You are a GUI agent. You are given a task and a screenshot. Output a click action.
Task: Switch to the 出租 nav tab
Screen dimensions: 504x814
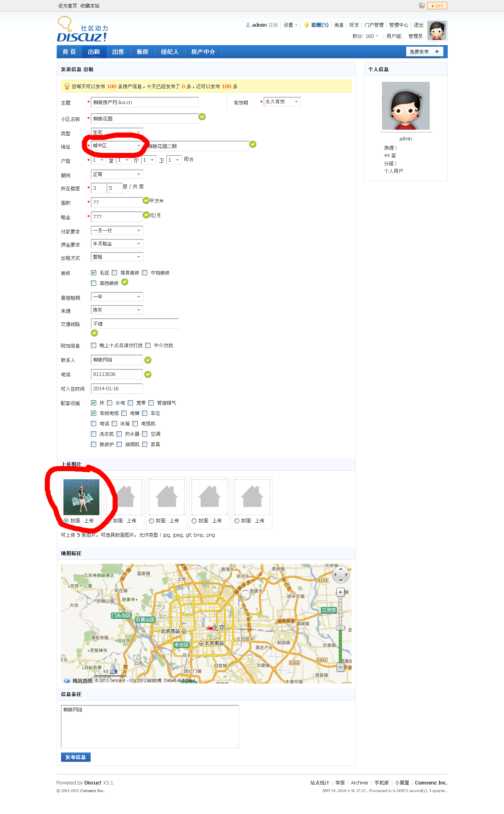pos(94,52)
